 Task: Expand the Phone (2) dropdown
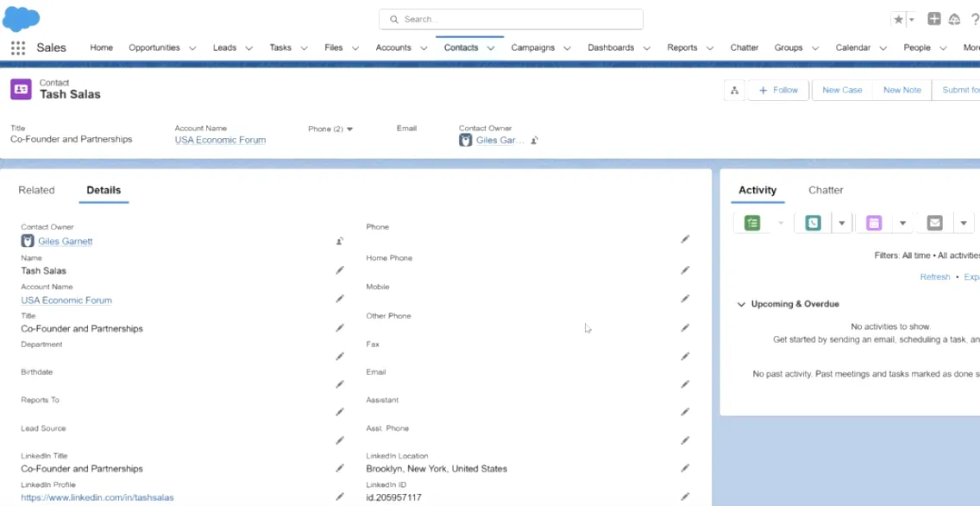[330, 129]
